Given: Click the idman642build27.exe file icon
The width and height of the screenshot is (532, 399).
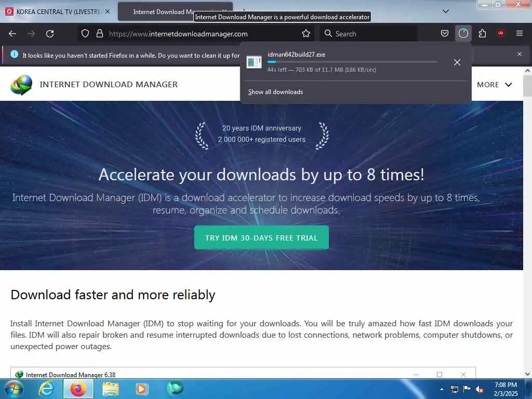Looking at the screenshot, I should (254, 62).
